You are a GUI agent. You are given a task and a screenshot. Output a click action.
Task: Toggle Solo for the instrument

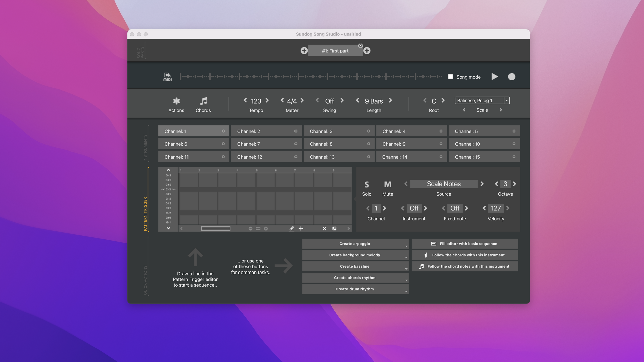pyautogui.click(x=367, y=185)
